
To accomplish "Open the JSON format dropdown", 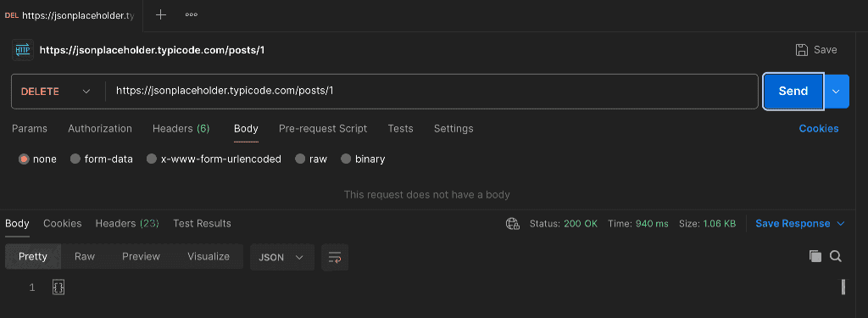I will [281, 257].
